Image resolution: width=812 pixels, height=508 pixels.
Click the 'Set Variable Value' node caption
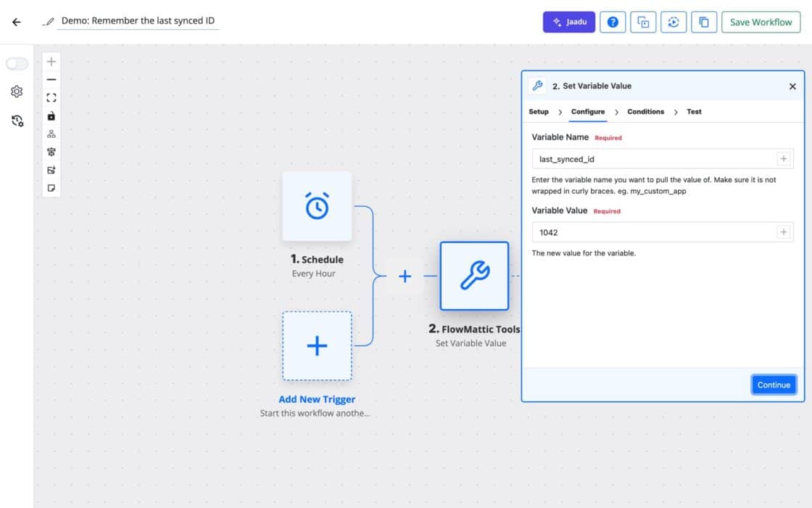tap(471, 343)
